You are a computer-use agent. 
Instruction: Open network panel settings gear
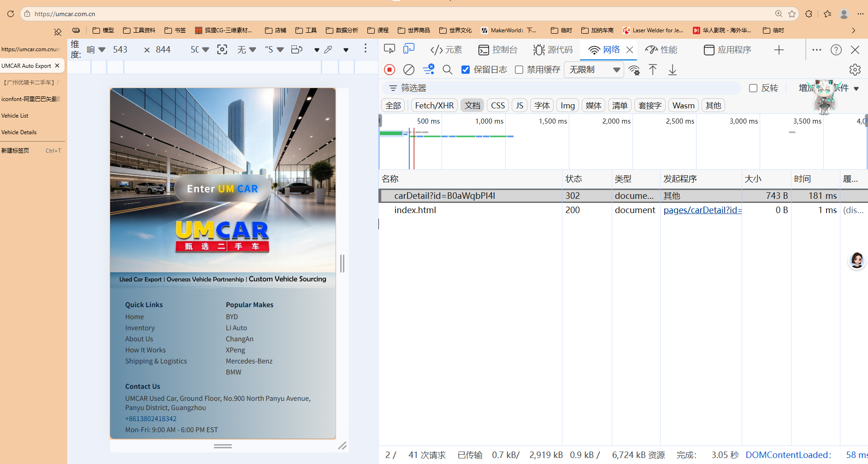855,70
